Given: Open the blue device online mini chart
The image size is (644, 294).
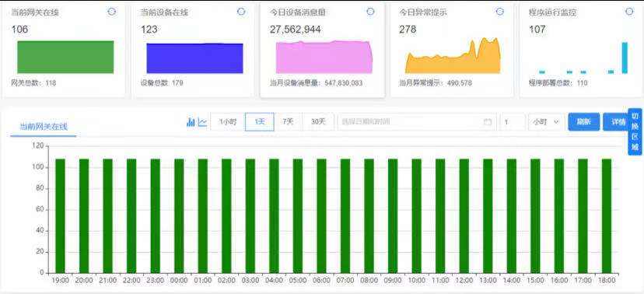Looking at the screenshot, I should tap(194, 58).
